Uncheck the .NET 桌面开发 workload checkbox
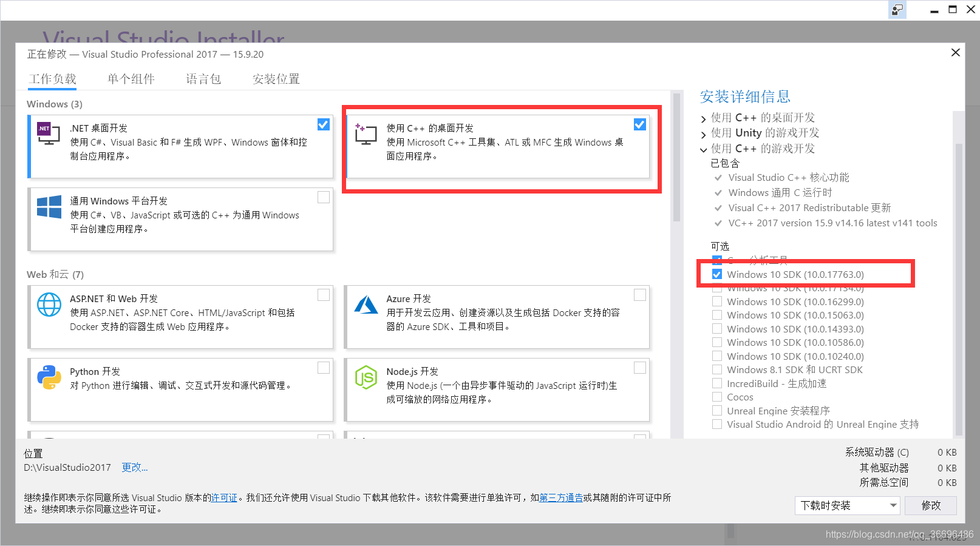This screenshot has width=980, height=546. click(324, 124)
